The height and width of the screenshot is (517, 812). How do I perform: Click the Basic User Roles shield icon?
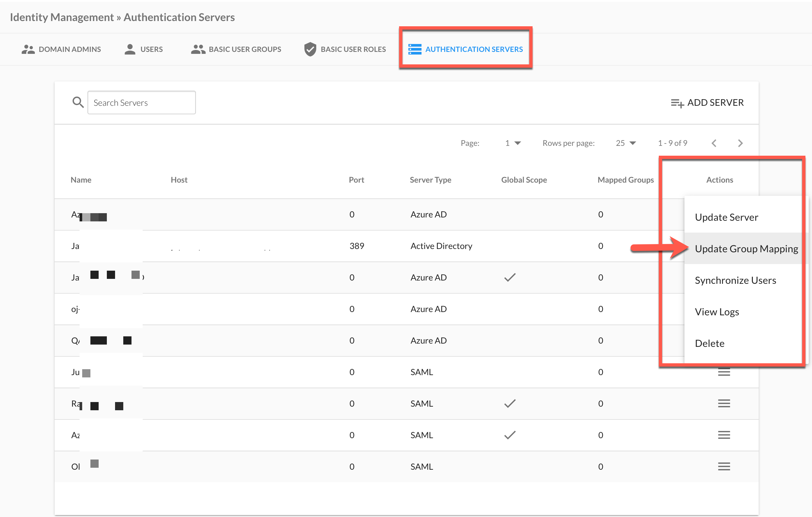coord(310,49)
